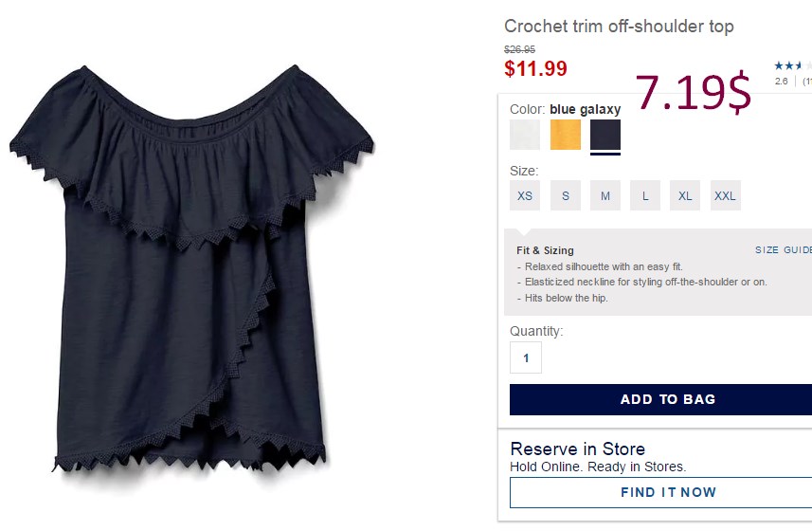The height and width of the screenshot is (531, 812).
Task: Select size XL
Action: (x=685, y=195)
